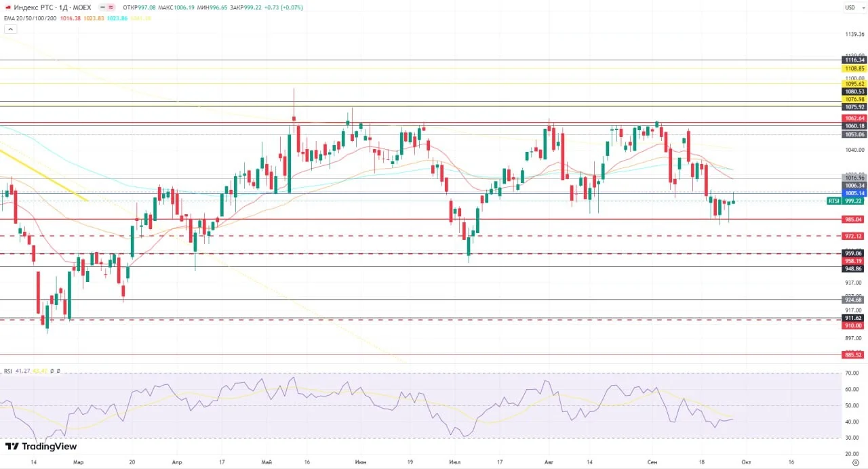This screenshot has width=868, height=469.
Task: Click the Мар date on time axis
Action: [x=78, y=462]
